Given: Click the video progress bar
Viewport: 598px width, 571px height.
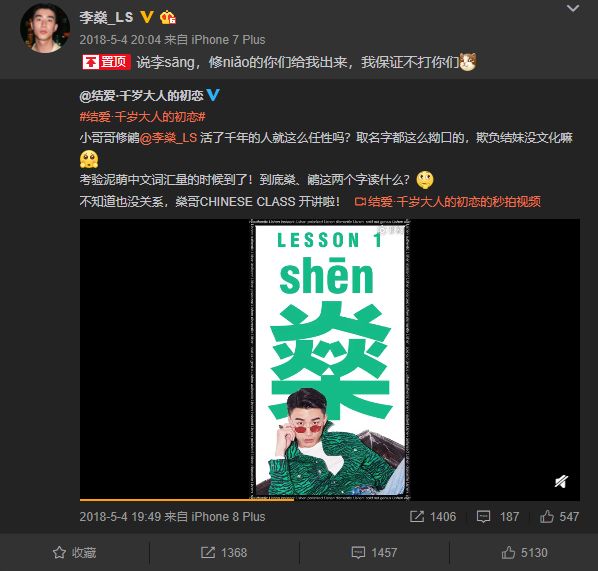Looking at the screenshot, I should tap(330, 500).
